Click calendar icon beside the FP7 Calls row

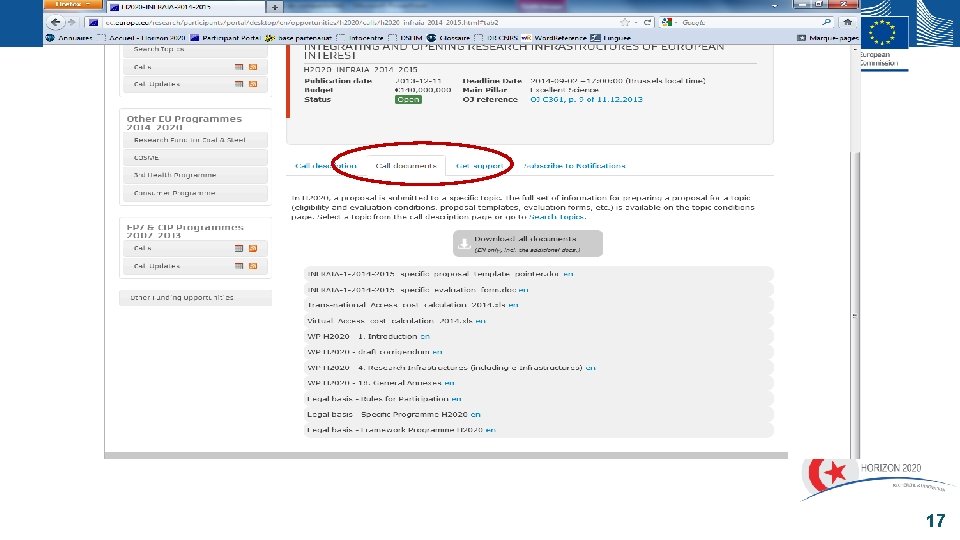(239, 249)
